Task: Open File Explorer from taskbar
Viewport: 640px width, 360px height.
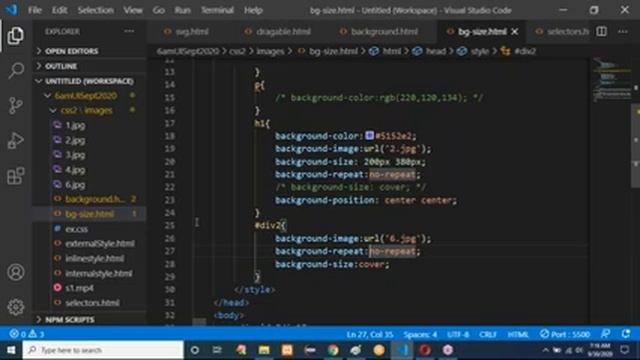Action: [264, 350]
